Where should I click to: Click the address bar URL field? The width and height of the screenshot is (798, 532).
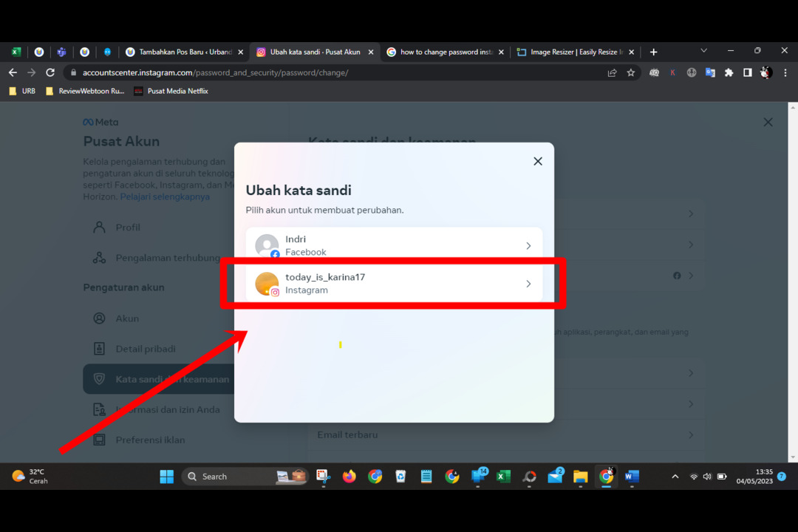pos(336,73)
